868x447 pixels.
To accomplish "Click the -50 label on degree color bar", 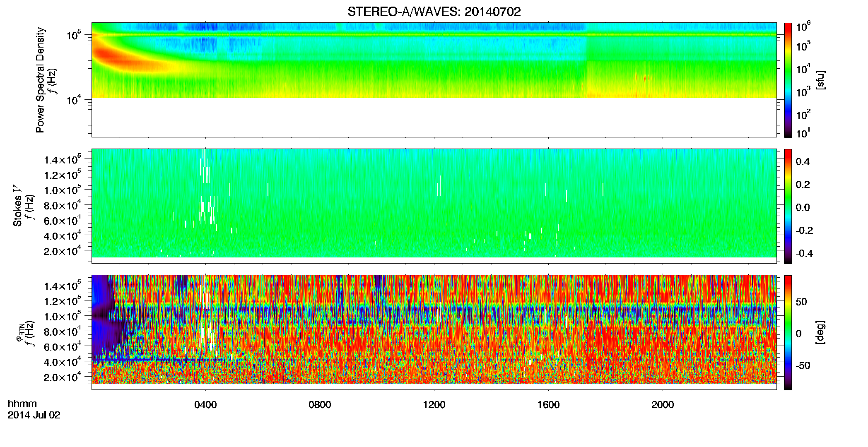I will coord(803,365).
